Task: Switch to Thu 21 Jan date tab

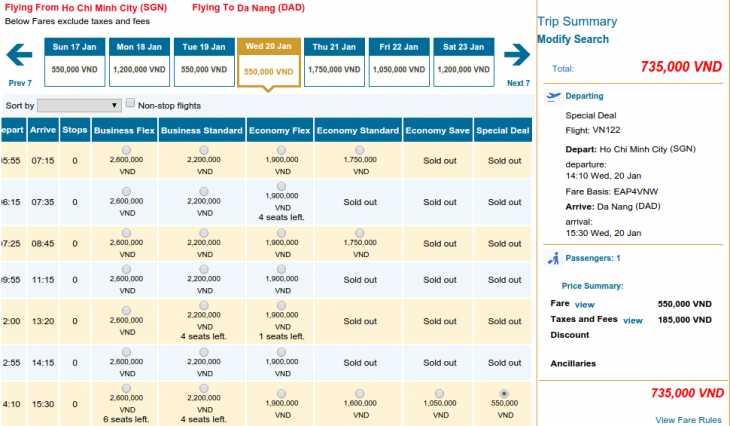Action: point(335,62)
